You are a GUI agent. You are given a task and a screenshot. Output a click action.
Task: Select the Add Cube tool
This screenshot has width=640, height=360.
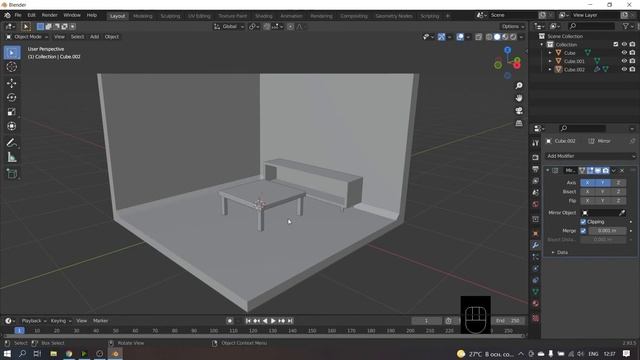[x=12, y=174]
